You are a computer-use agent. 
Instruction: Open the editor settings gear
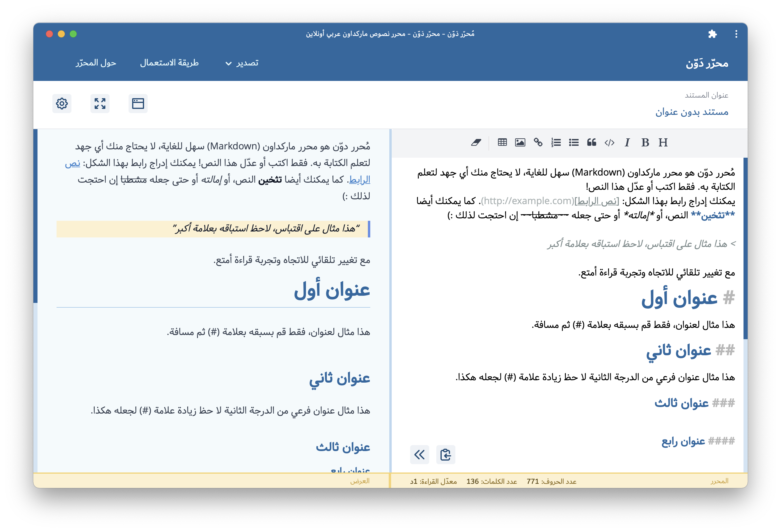[62, 104]
